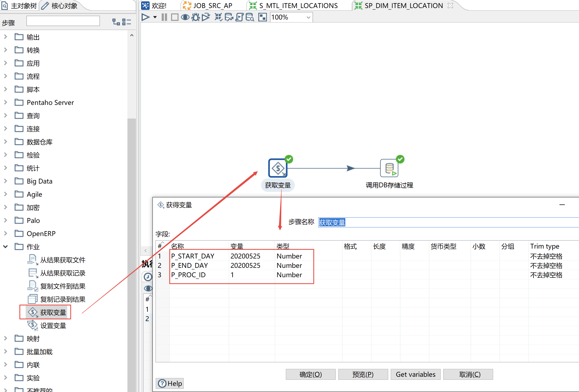Select 设置变量 in the step tree

[53, 326]
